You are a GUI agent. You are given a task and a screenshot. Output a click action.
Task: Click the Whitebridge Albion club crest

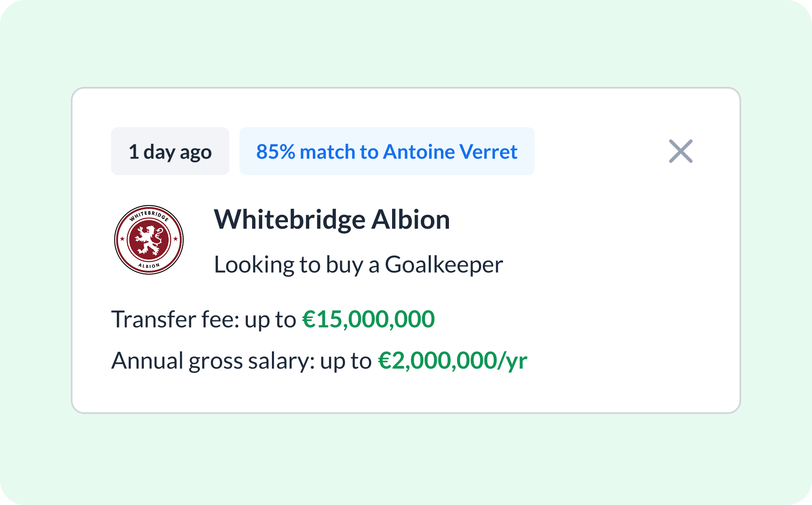[149, 240]
